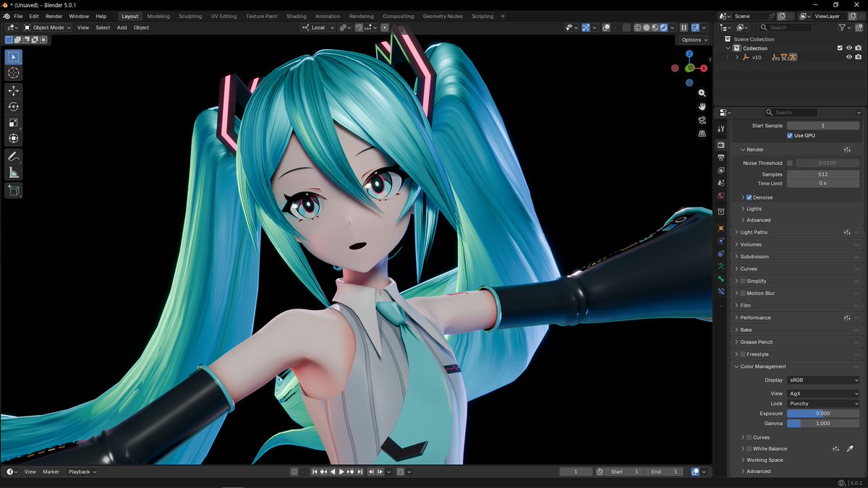Switch to the Geometry Nodes workspace tab
This screenshot has width=868, height=488.
(x=443, y=16)
